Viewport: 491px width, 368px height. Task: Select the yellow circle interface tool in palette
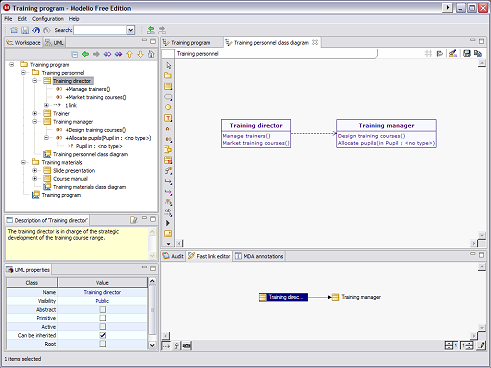coord(168,107)
